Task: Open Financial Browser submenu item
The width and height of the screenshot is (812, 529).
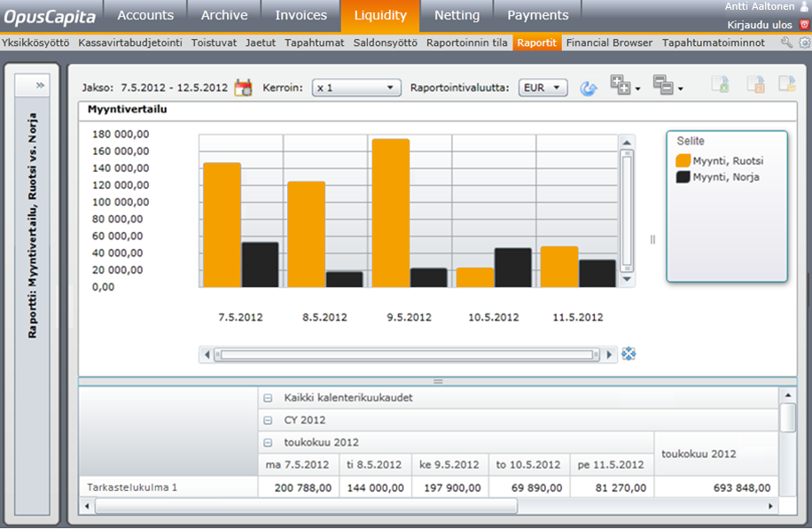Action: (609, 43)
